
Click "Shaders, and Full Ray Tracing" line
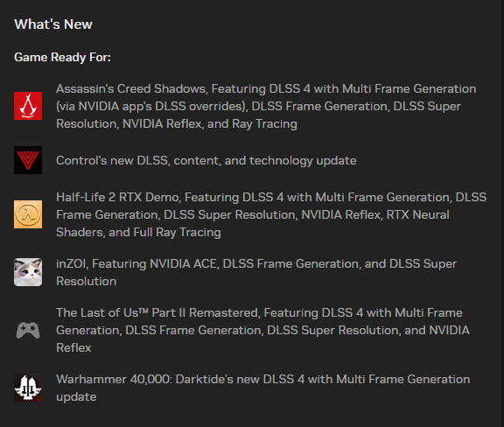pyautogui.click(x=138, y=233)
